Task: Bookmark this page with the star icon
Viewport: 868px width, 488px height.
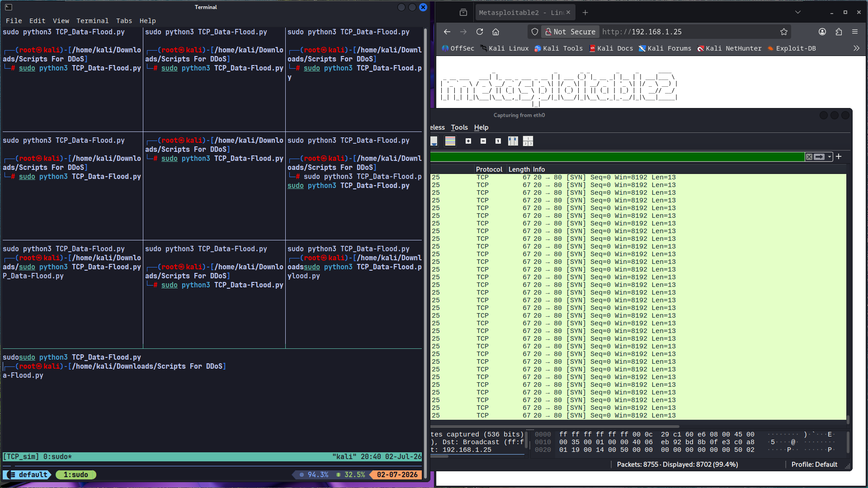Action: [x=784, y=32]
